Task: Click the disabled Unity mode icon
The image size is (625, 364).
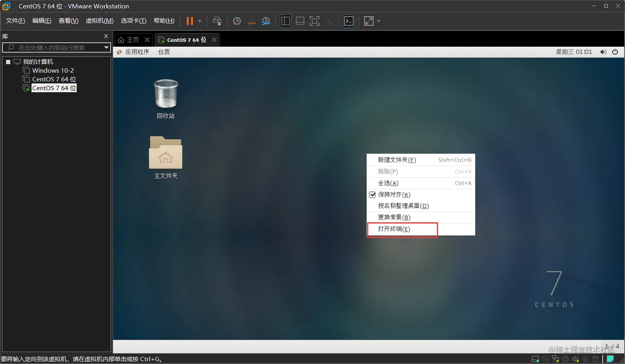Action: click(329, 21)
